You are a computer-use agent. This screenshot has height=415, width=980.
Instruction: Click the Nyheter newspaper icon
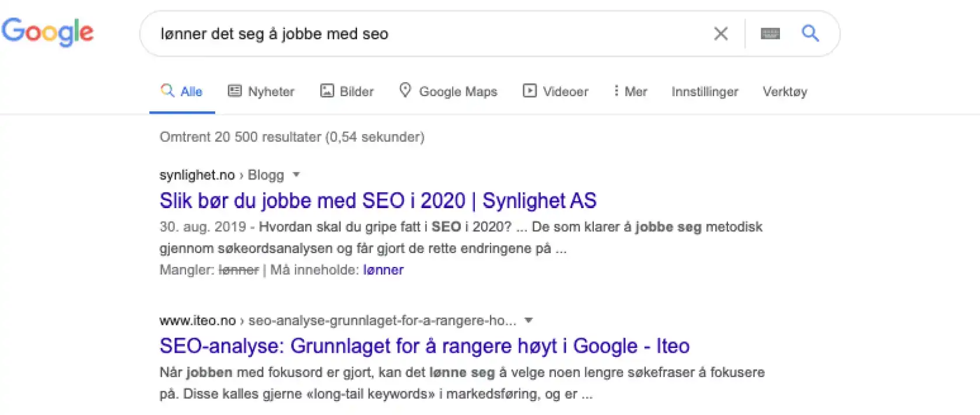(x=235, y=91)
